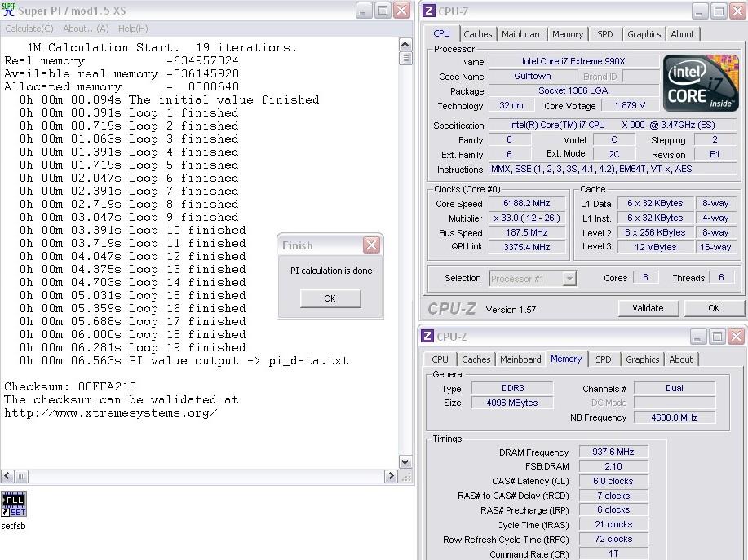Click the Row Refresh Cycle Time value '72 clocks'
Screen dimensions: 748x560
coord(613,539)
